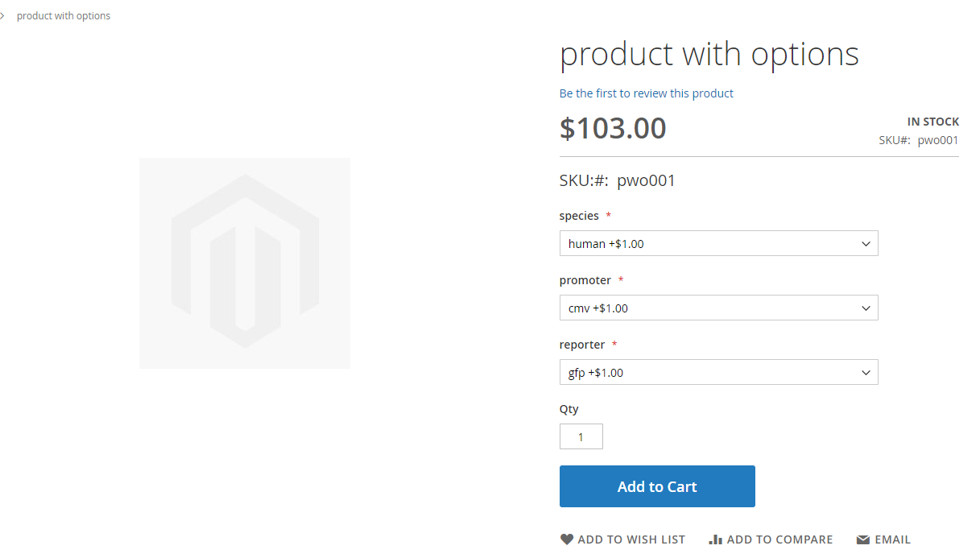Click the email envelope icon

tap(861, 539)
